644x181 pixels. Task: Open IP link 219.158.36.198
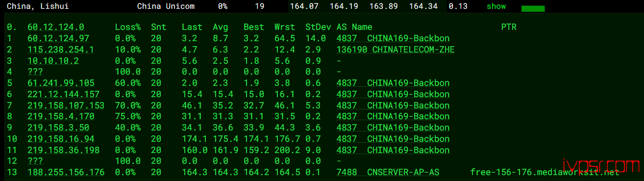coord(63,150)
